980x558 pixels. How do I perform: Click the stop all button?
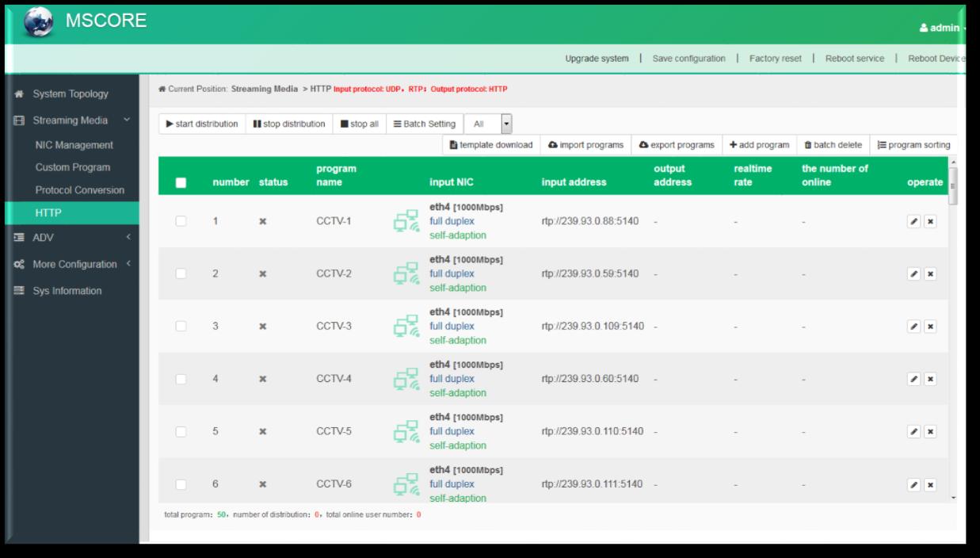pyautogui.click(x=359, y=124)
